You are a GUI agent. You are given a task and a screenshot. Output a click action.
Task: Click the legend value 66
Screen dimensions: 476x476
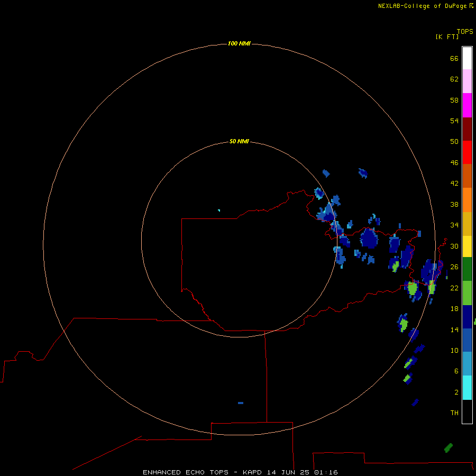point(454,58)
